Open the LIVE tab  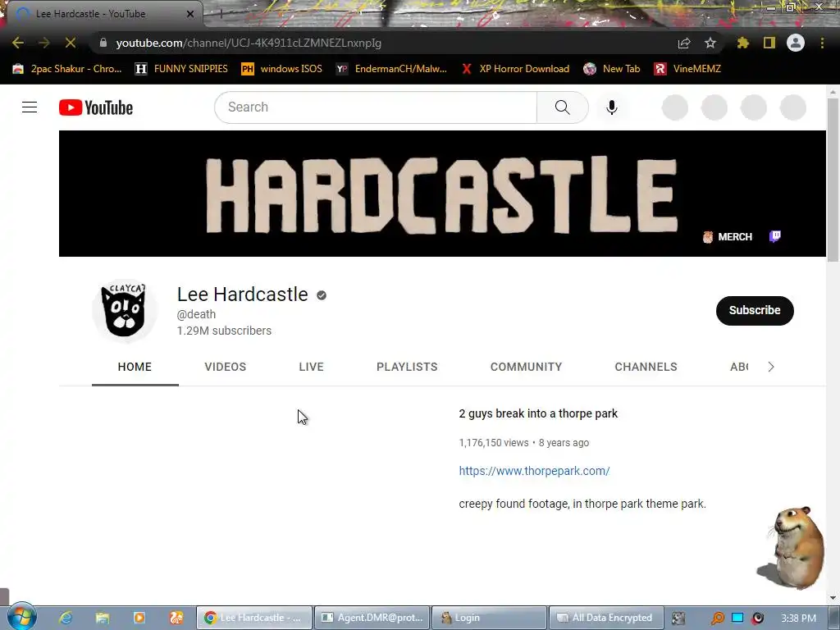311,367
